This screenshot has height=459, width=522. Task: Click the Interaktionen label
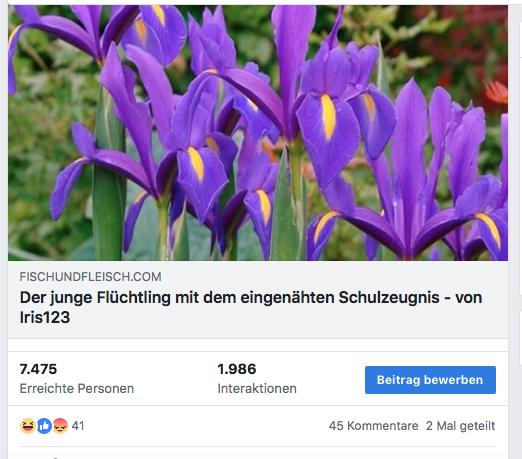click(257, 388)
